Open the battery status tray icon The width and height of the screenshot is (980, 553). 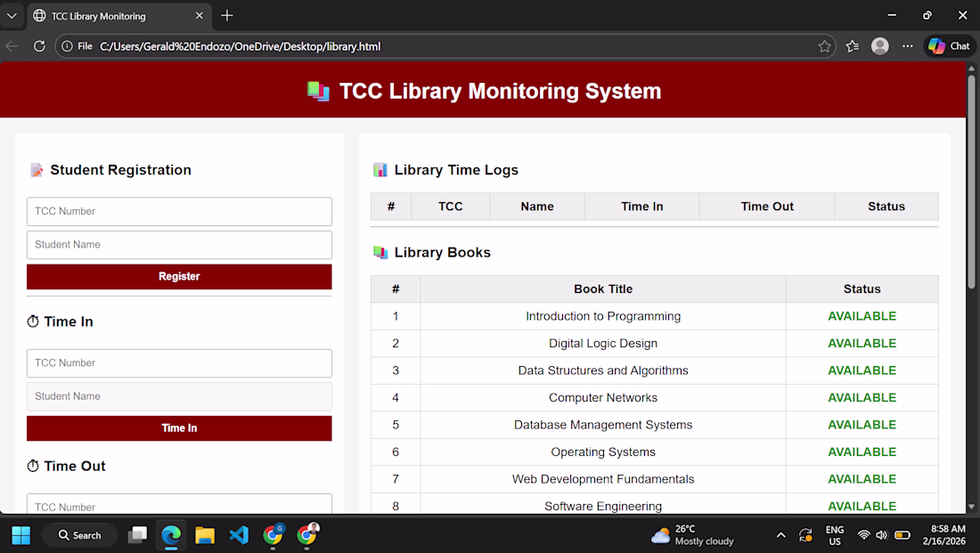(x=902, y=535)
